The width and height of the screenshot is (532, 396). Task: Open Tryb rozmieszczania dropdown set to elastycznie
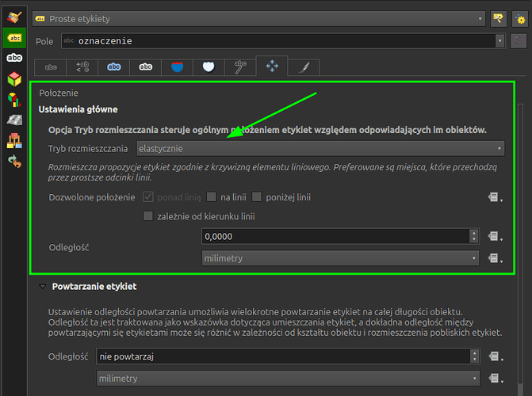tap(320, 149)
